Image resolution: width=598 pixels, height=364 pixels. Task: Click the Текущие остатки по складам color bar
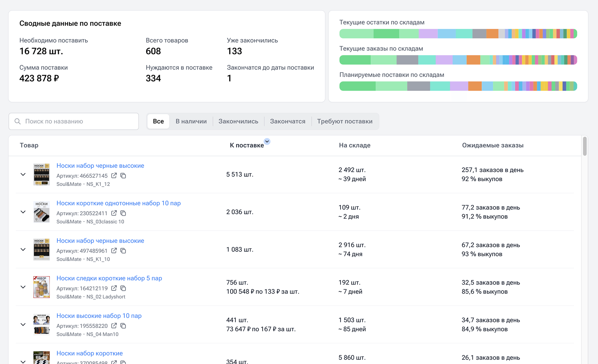pos(458,34)
